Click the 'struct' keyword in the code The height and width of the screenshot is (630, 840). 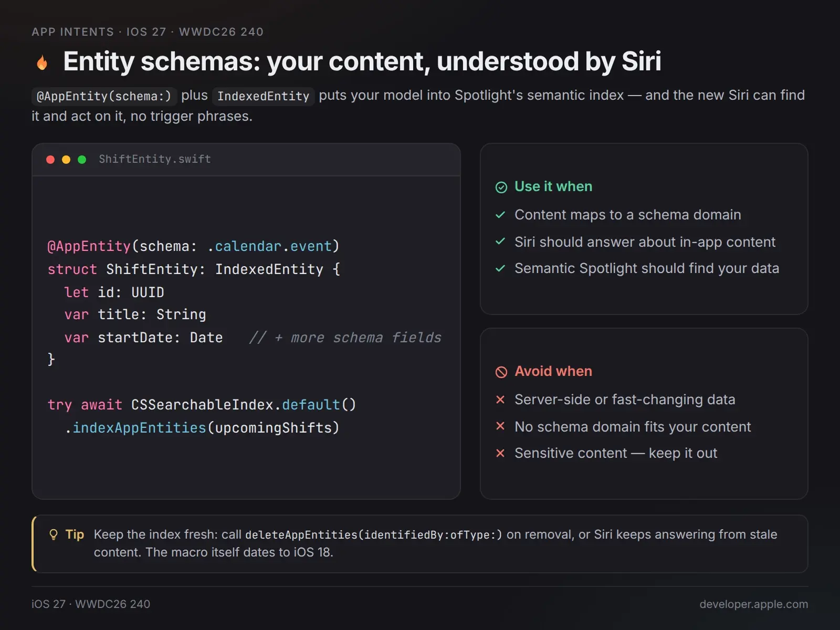[x=72, y=269]
